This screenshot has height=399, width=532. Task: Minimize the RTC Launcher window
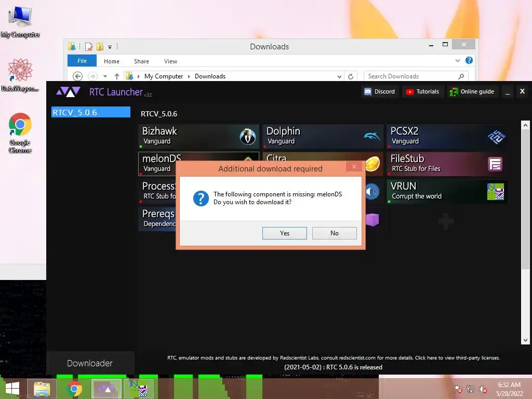point(507,92)
